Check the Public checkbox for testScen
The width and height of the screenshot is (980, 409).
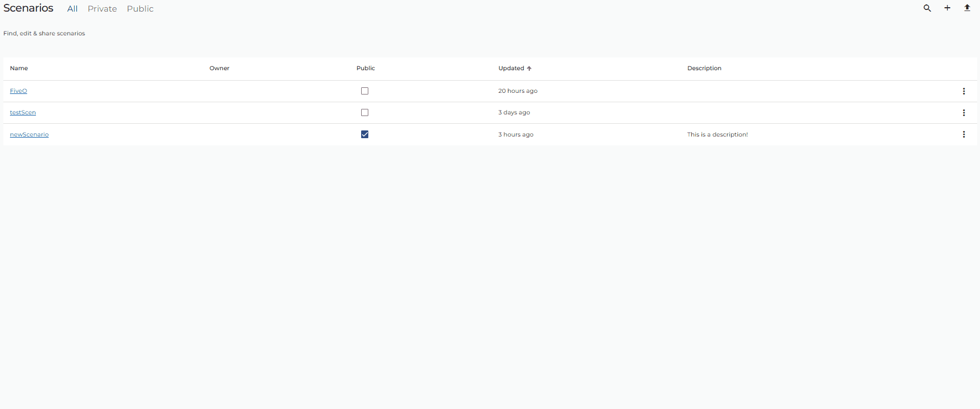click(x=364, y=113)
